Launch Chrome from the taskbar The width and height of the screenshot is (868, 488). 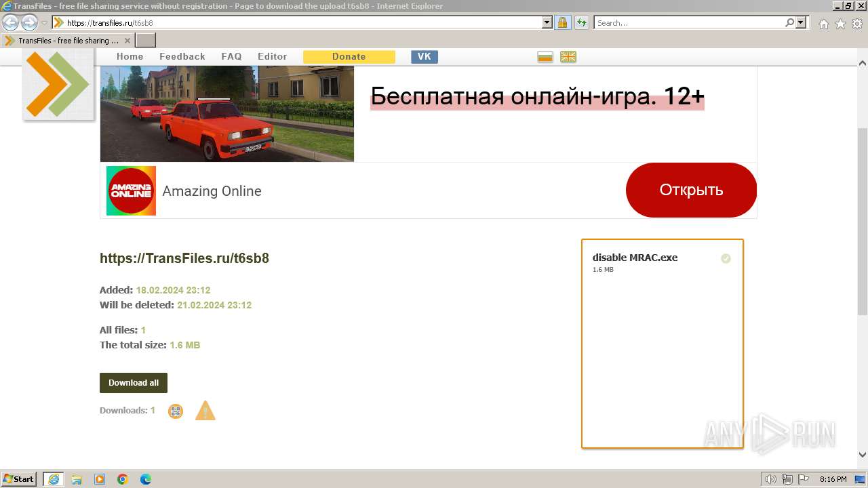coord(123,479)
